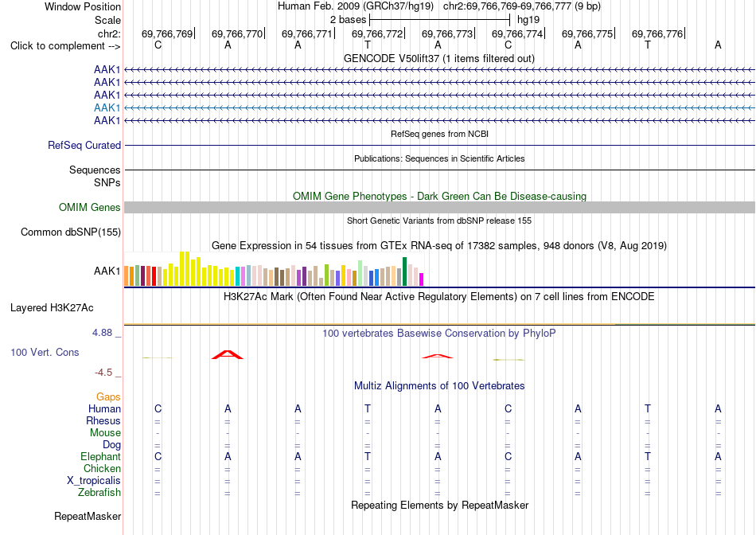The image size is (756, 535).
Task: Click the X_tropicalis alignment row label
Action: click(94, 481)
